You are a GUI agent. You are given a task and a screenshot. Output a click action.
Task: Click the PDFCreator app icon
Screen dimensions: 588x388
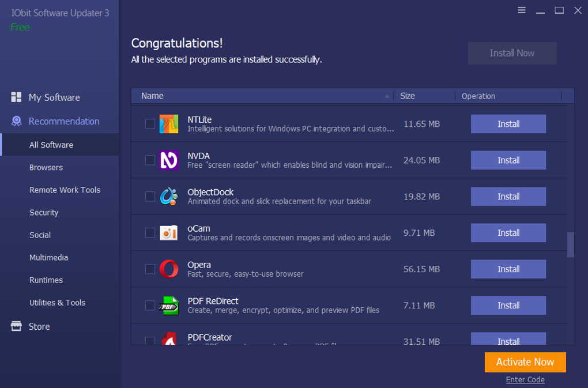[169, 338]
